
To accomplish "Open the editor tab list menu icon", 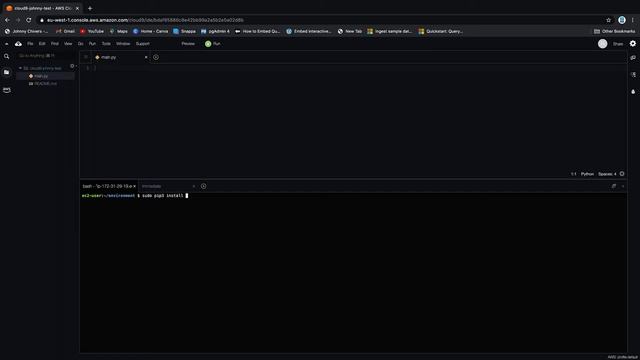I will click(86, 57).
